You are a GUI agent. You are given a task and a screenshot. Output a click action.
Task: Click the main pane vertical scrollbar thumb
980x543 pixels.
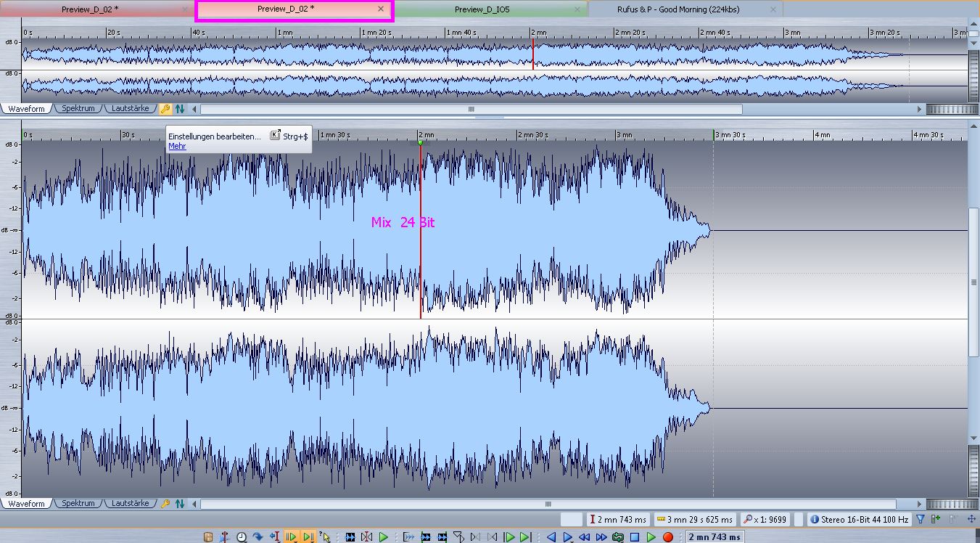[x=974, y=282]
